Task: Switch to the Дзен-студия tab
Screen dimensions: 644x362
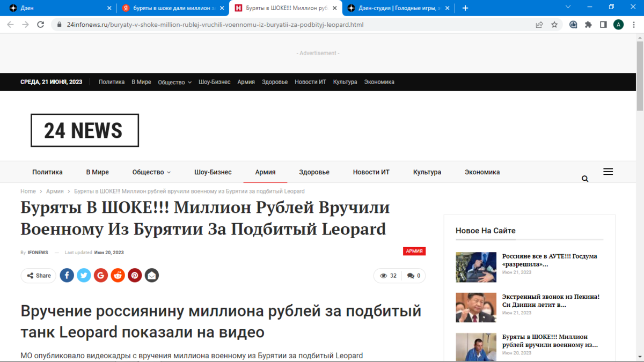Action: 398,8
